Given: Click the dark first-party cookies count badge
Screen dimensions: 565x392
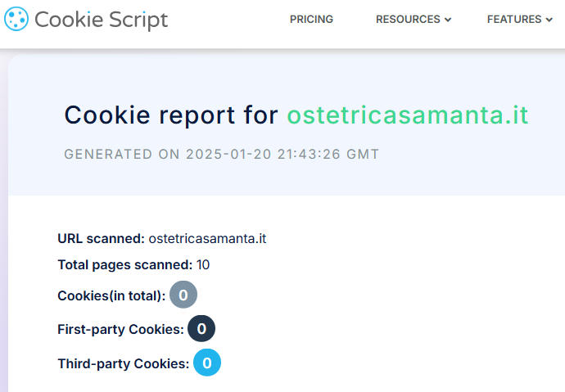Looking at the screenshot, I should (201, 329).
